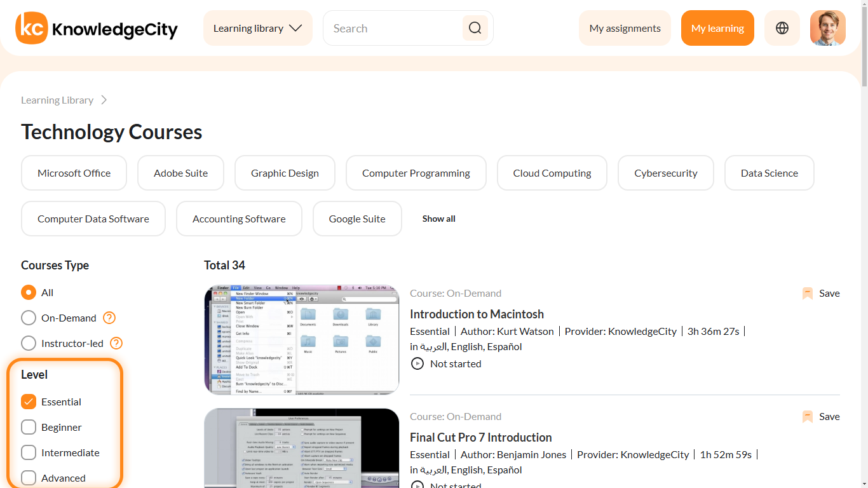This screenshot has height=488, width=868.
Task: Open My learning
Action: [x=717, y=28]
